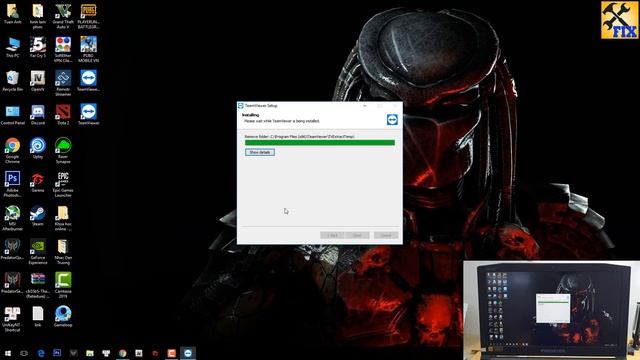Select the UniKeyNT Shortcut icon

coord(13,319)
